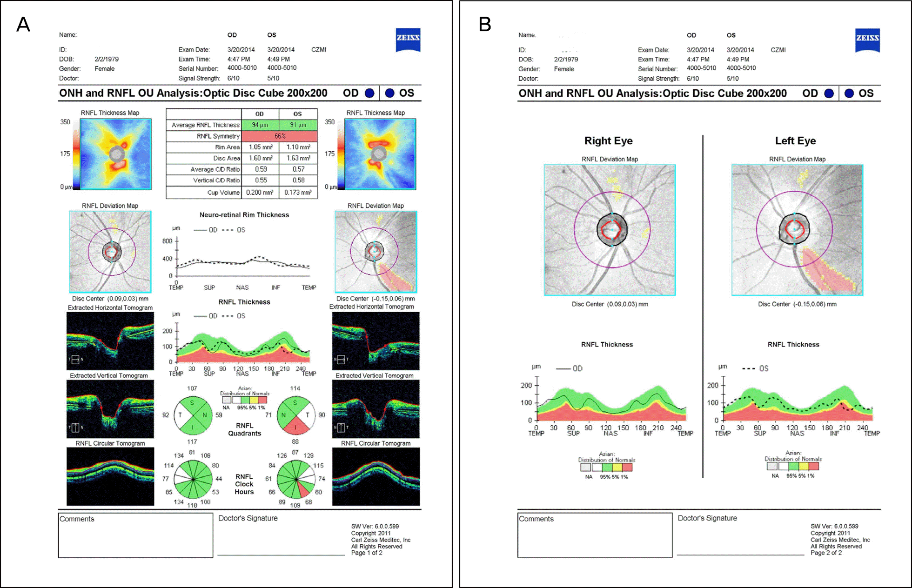Viewport: 912px width, 588px height.
Task: Click the OD superior quadrant value '107'
Action: tap(192, 388)
